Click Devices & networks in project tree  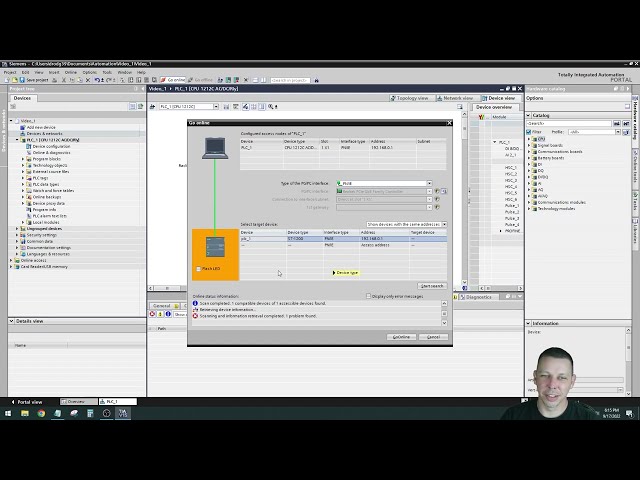44,133
